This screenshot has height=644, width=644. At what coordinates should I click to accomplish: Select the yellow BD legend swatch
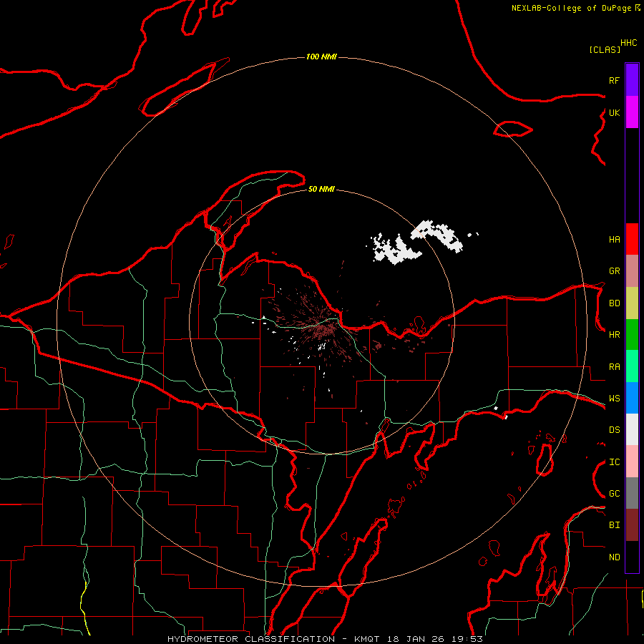click(x=632, y=303)
